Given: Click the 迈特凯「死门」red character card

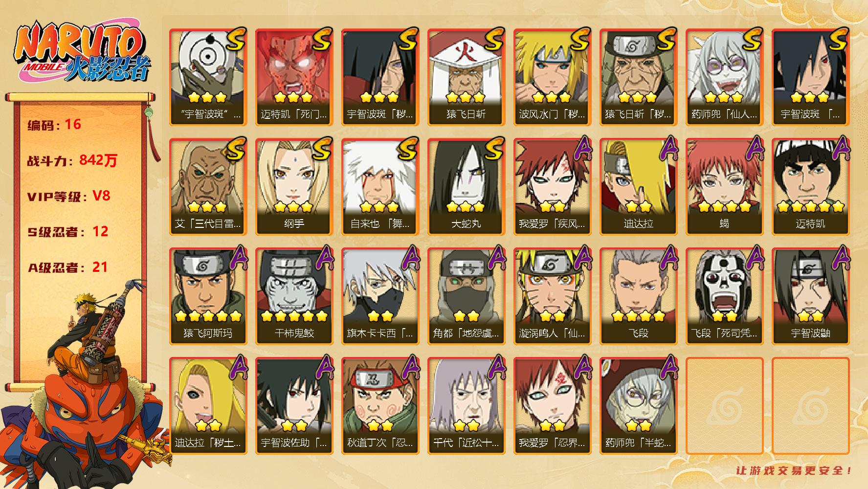Looking at the screenshot, I should coord(294,77).
